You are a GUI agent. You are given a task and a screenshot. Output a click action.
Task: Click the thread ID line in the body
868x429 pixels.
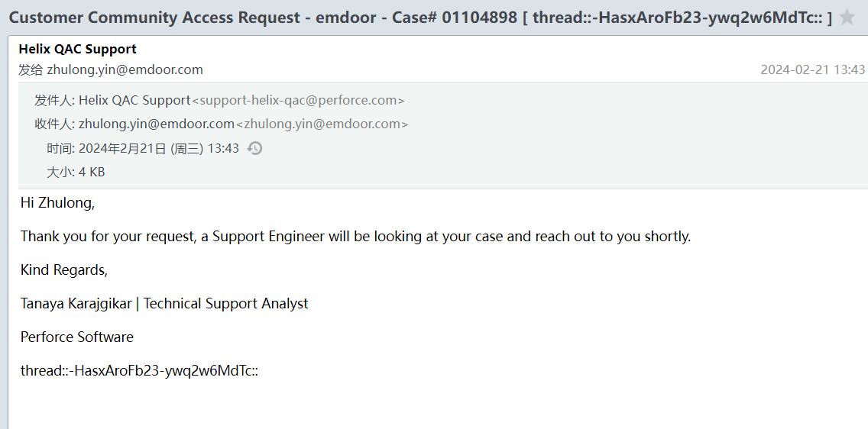point(139,371)
